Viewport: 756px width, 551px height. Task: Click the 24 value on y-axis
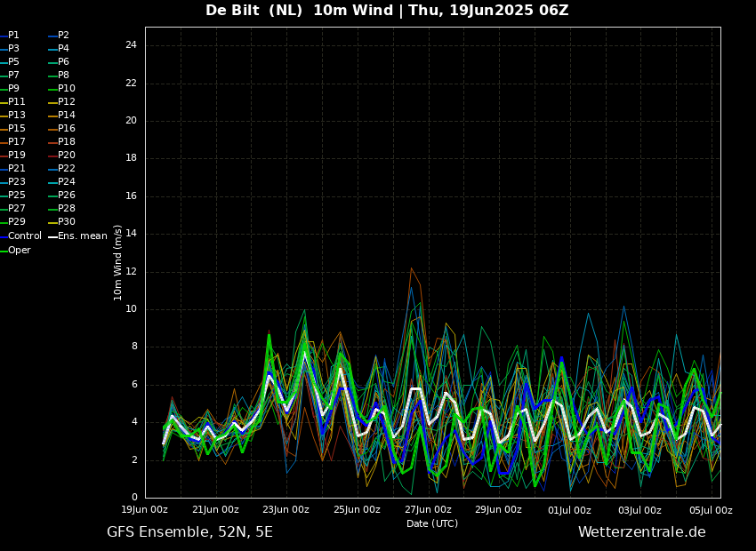(x=131, y=45)
